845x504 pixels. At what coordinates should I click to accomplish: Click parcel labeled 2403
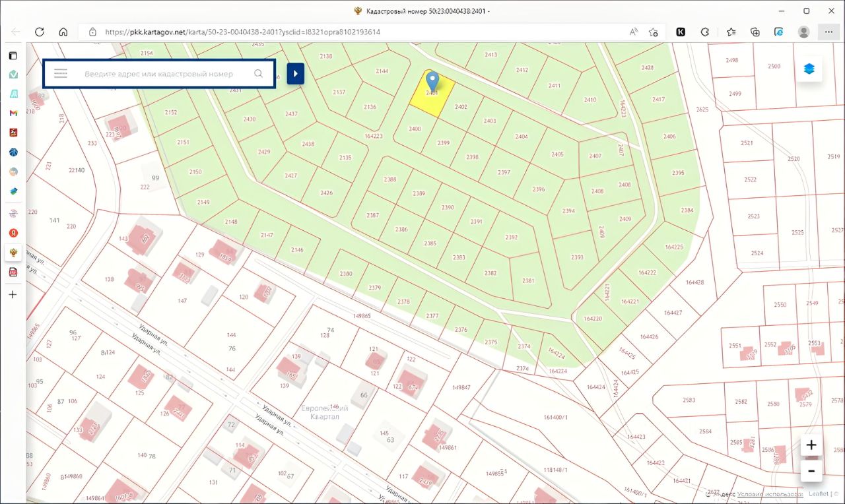489,121
